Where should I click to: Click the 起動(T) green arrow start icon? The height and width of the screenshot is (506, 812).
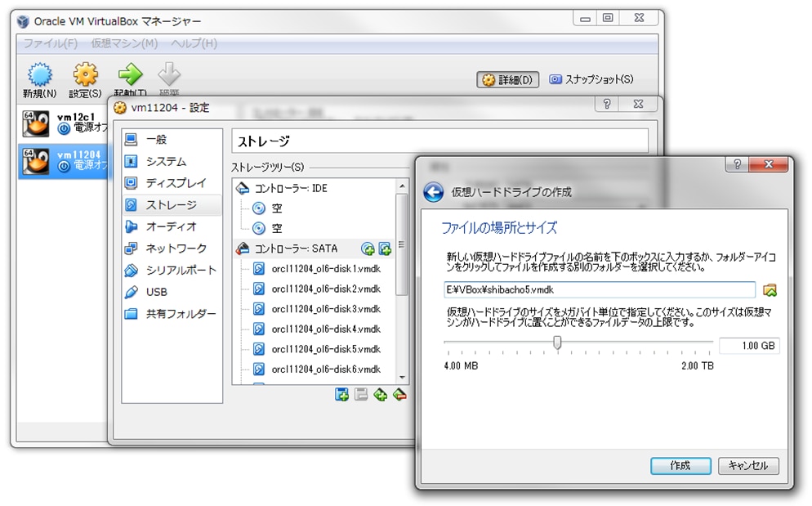(x=130, y=74)
